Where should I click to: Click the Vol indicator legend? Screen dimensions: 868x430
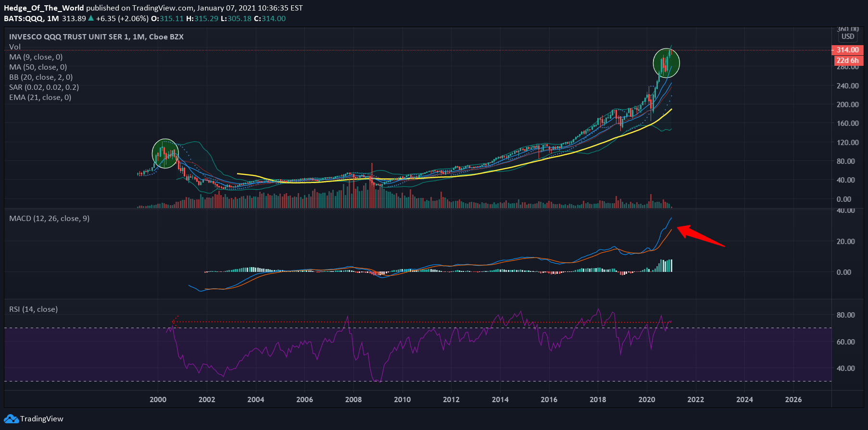pos(15,47)
